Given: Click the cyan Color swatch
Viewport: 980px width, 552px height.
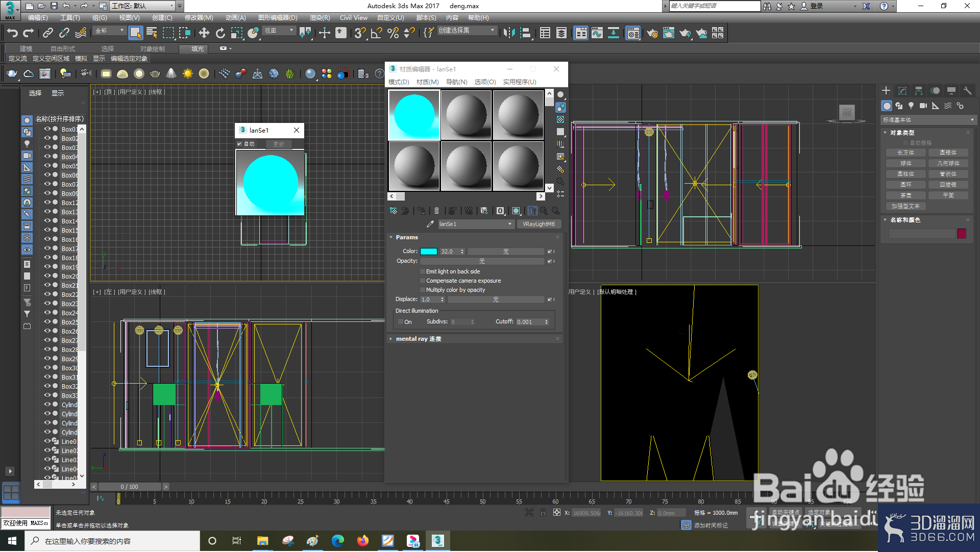Looking at the screenshot, I should (x=428, y=252).
